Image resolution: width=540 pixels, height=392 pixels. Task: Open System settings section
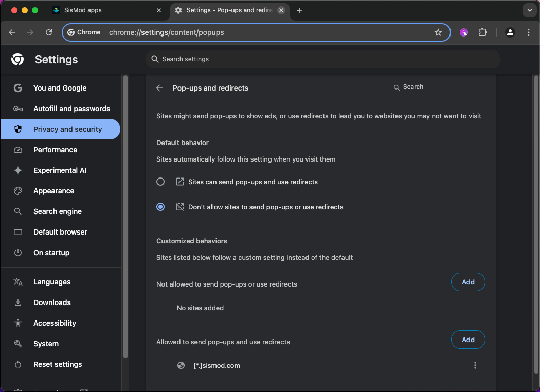[x=60, y=344]
